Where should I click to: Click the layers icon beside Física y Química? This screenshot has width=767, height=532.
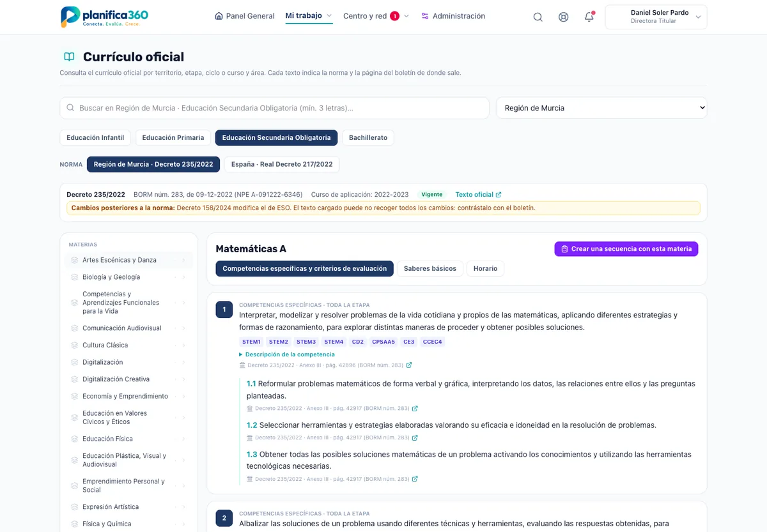(x=75, y=524)
